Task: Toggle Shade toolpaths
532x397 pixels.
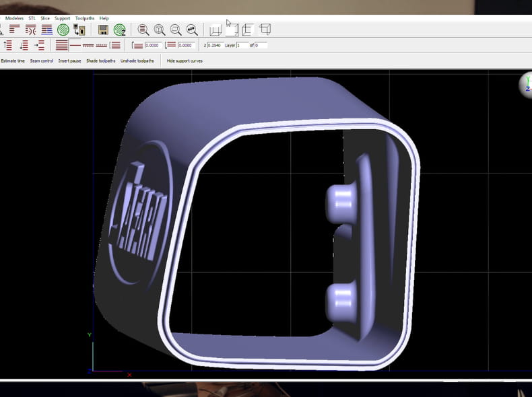Action: coord(101,61)
